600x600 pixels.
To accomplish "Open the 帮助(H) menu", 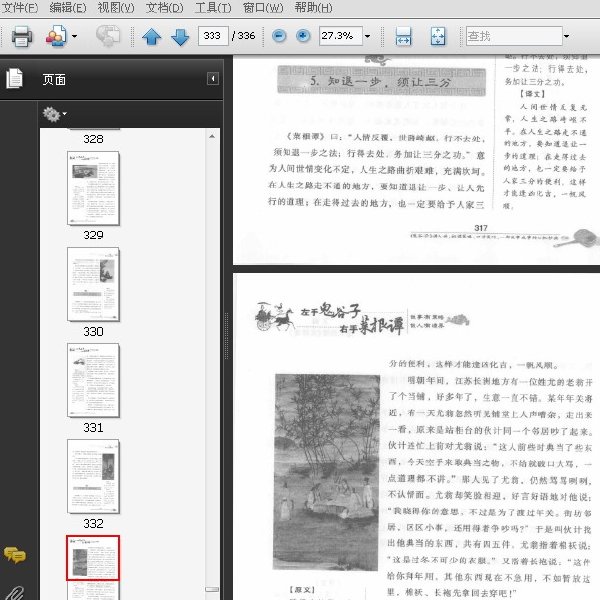I will [x=313, y=8].
